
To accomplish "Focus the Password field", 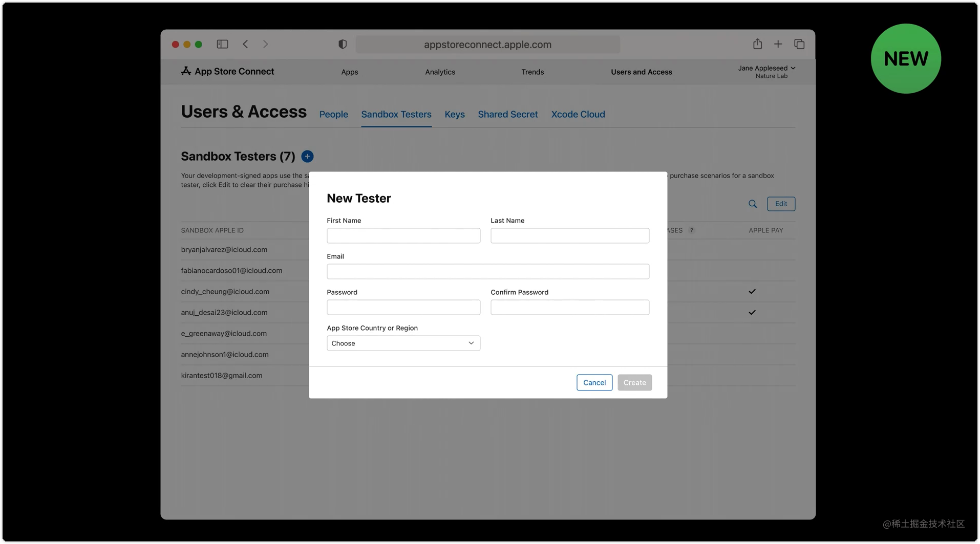I will [403, 307].
